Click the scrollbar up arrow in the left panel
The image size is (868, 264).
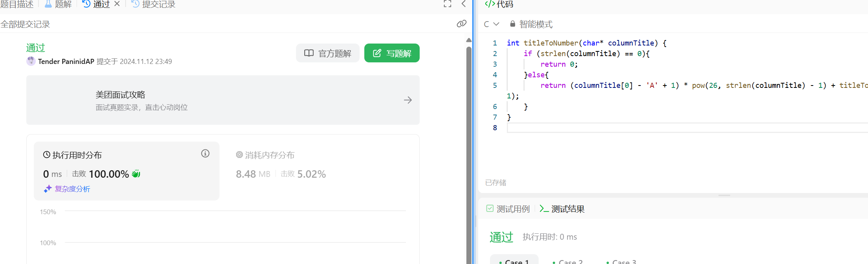(469, 40)
